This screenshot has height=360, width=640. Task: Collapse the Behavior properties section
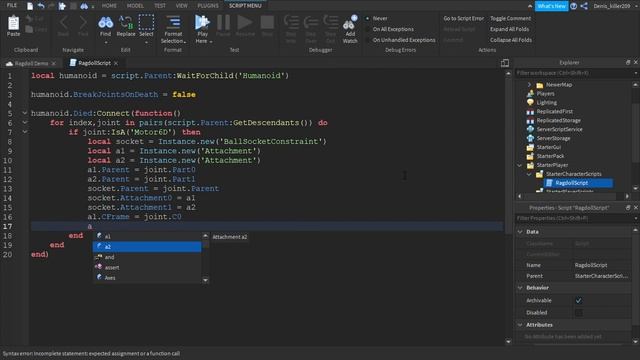coord(520,288)
